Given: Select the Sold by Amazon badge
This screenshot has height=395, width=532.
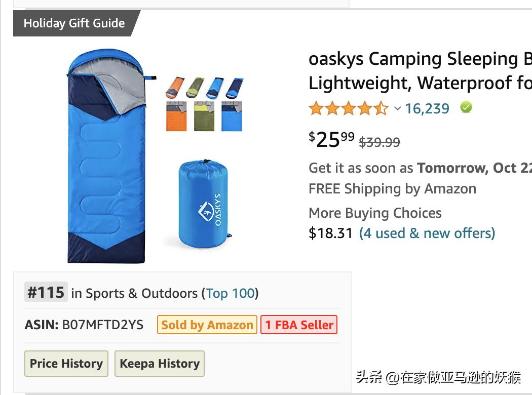Looking at the screenshot, I should tap(207, 325).
